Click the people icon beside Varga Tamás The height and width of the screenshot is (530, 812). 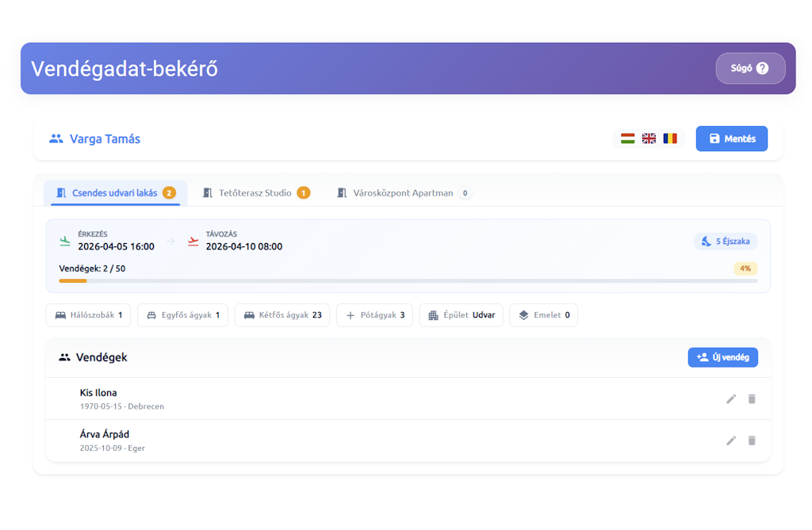[x=56, y=139]
